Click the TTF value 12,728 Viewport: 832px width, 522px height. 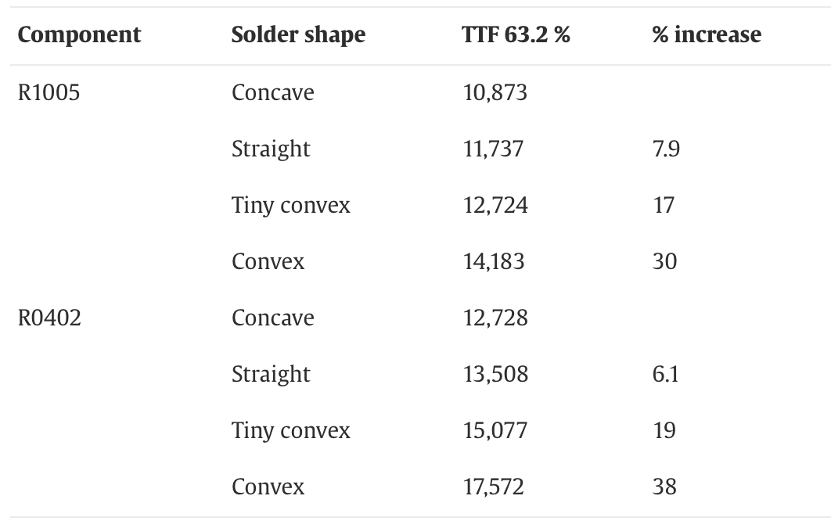[x=494, y=318]
